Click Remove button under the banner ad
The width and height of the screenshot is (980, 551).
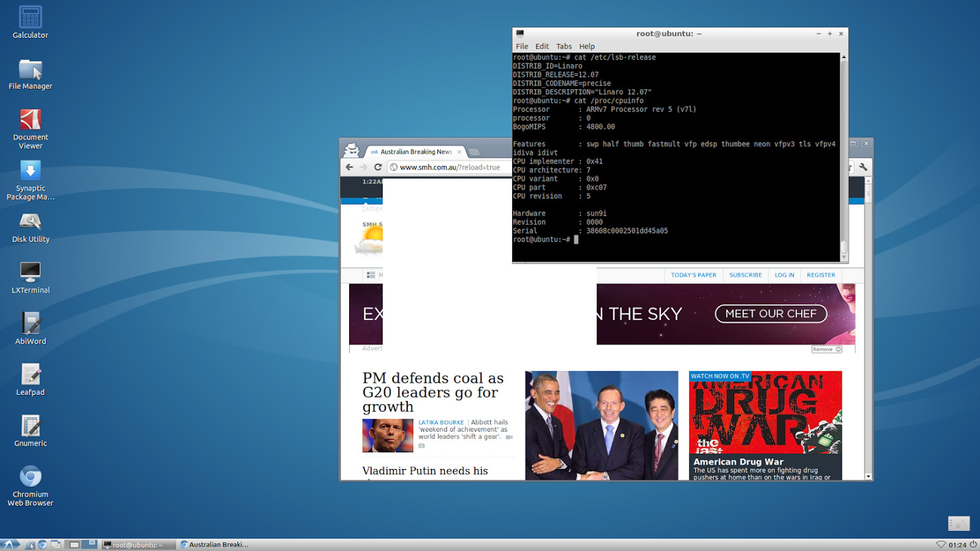click(826, 349)
